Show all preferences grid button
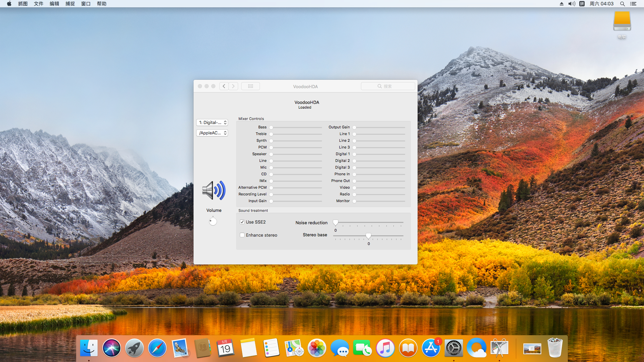Viewport: 644px width, 362px height. coord(251,86)
